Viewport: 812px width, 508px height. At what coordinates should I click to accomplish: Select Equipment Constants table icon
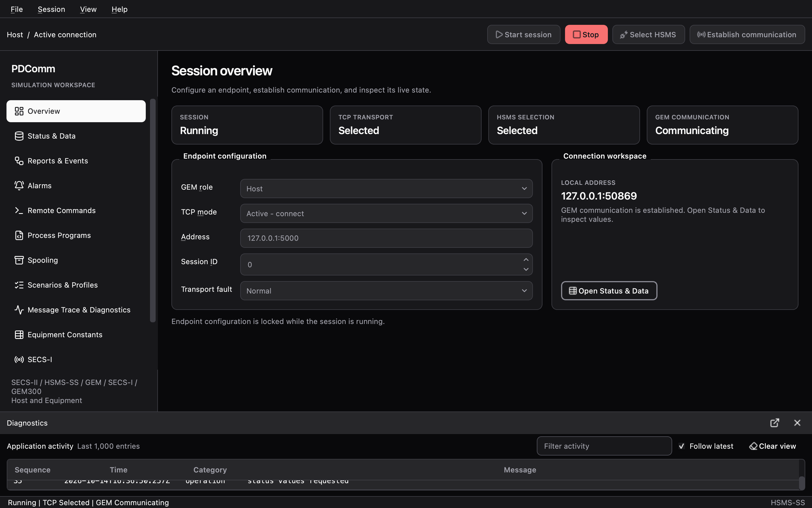point(19,335)
